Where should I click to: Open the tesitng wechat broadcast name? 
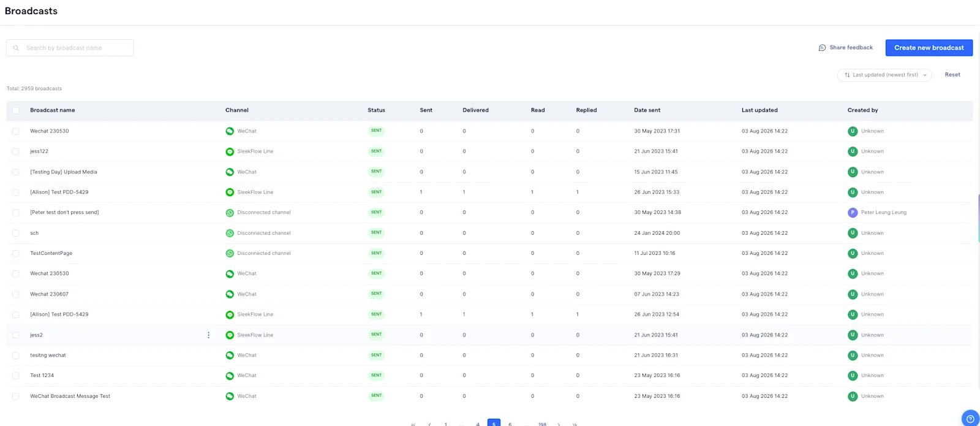coord(48,356)
